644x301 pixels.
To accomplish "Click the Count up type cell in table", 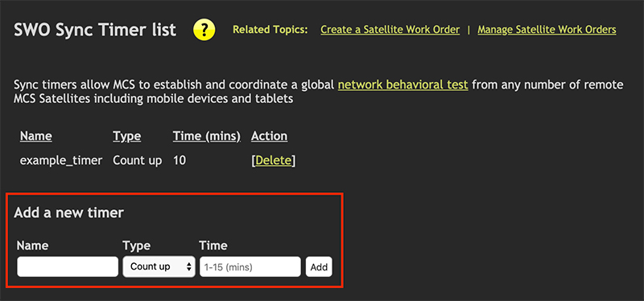I will tap(137, 161).
